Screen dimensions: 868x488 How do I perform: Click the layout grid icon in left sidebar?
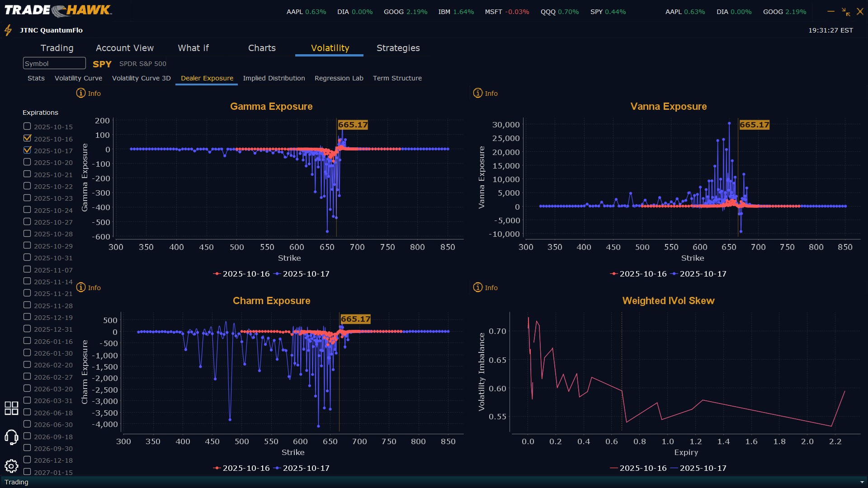tap(11, 408)
